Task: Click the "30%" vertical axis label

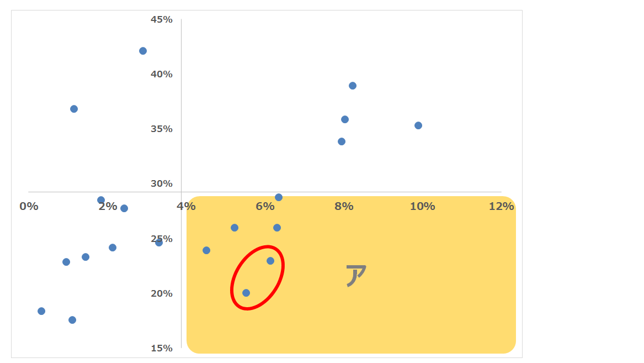Action: (162, 184)
